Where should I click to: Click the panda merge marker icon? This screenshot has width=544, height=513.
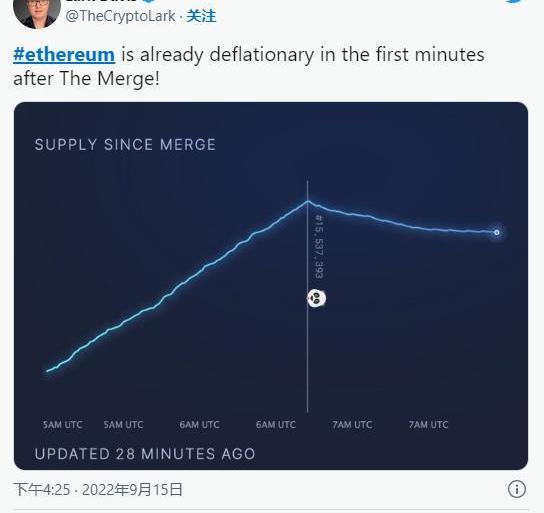316,298
